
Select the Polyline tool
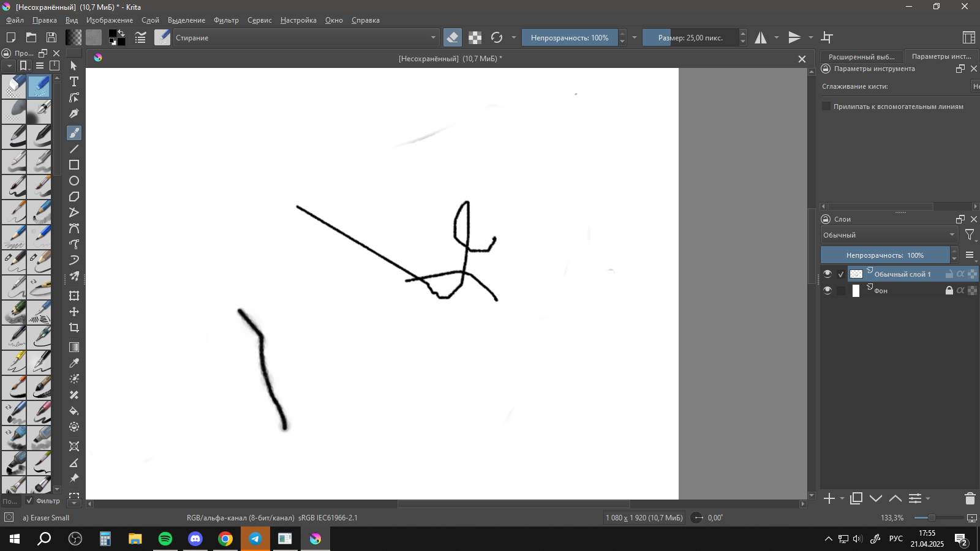[74, 212]
